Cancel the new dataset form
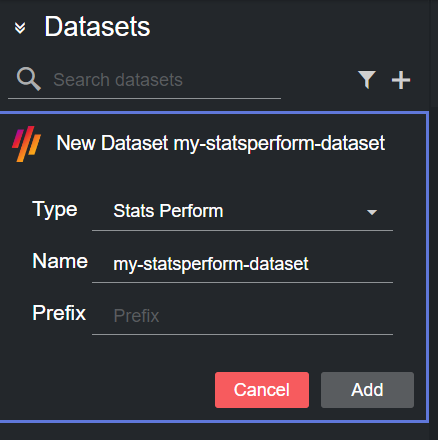 point(262,390)
